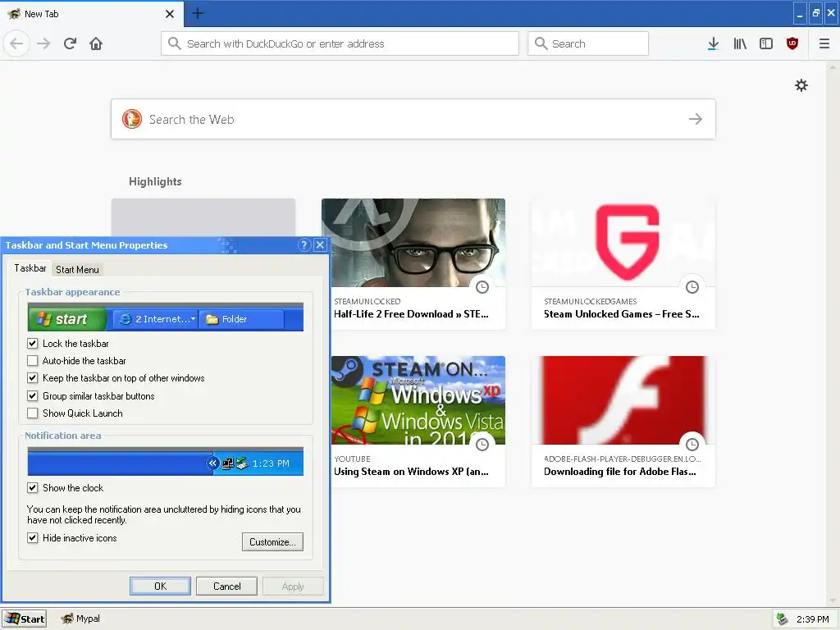This screenshot has height=630, width=840.
Task: Click the 2:39 PM taskbar clock
Action: [x=812, y=619]
